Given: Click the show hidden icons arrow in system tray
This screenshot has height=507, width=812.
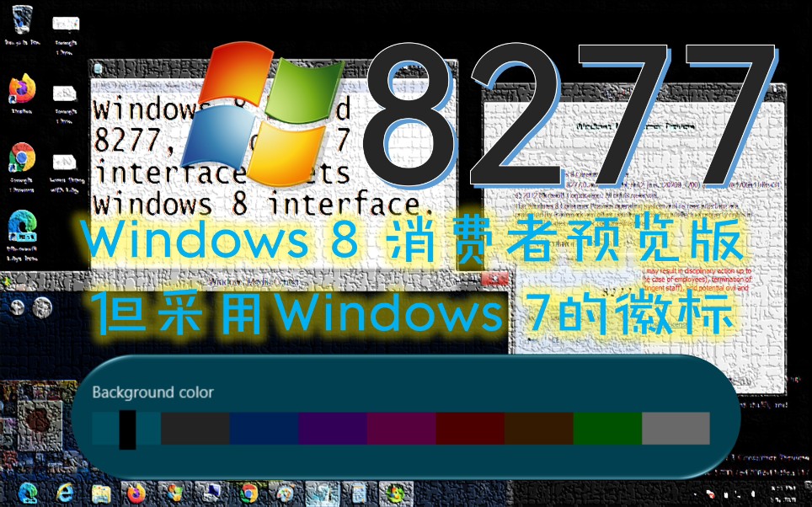Looking at the screenshot, I should click(696, 494).
